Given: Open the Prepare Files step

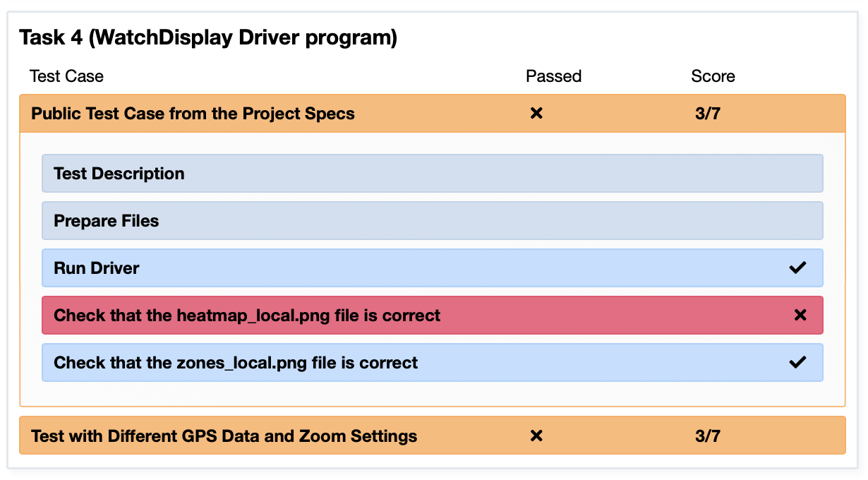Looking at the screenshot, I should click(x=432, y=221).
